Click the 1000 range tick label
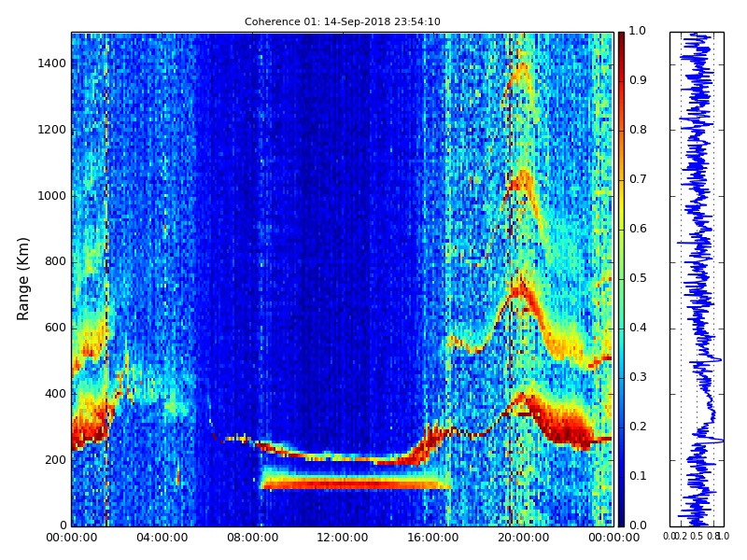The width and height of the screenshot is (747, 560). [x=52, y=196]
